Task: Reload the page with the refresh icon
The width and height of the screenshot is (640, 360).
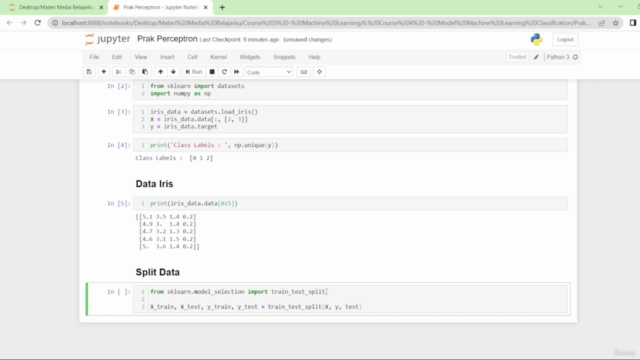Action: coord(38,23)
